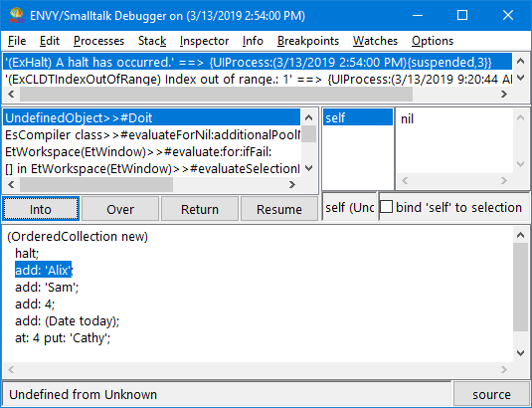This screenshot has height=408, width=532.
Task: Click the Resume button
Action: coord(278,209)
